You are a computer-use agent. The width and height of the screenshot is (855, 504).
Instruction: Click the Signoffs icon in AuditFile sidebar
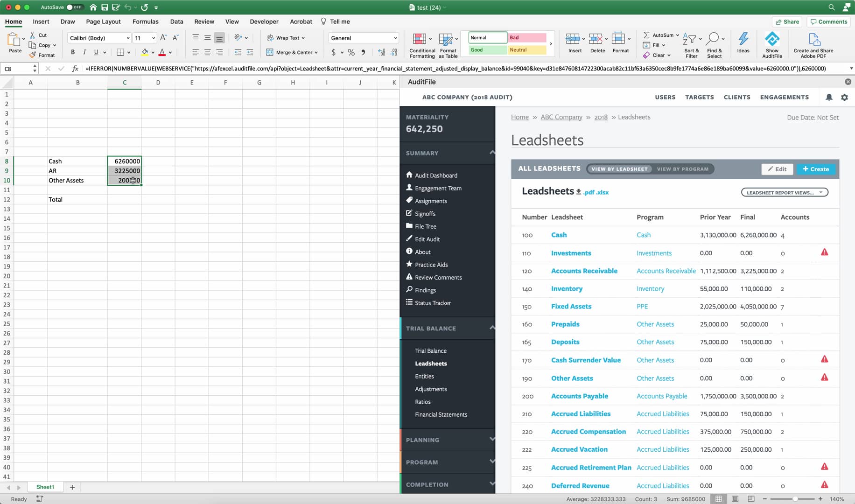coord(409,213)
